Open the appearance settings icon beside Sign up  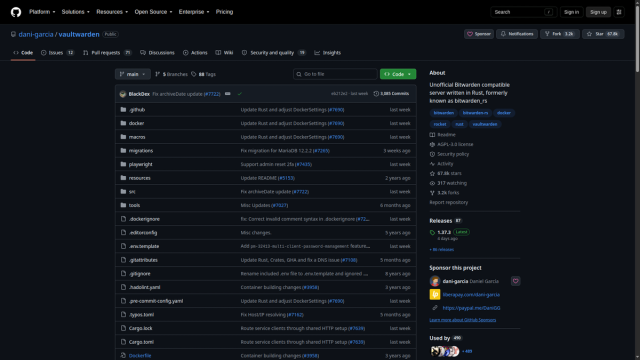coord(619,12)
